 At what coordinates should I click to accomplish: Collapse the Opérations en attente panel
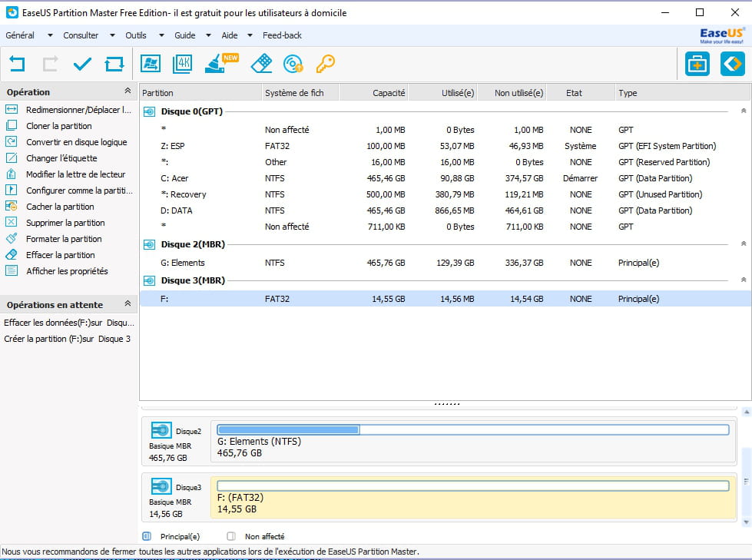click(128, 303)
